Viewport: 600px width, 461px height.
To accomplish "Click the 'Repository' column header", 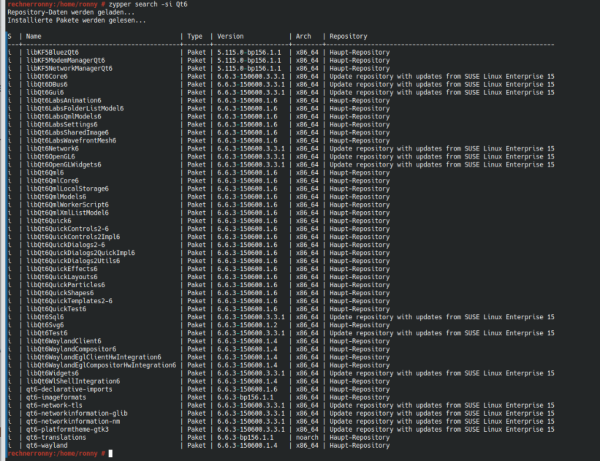I will coord(348,36).
